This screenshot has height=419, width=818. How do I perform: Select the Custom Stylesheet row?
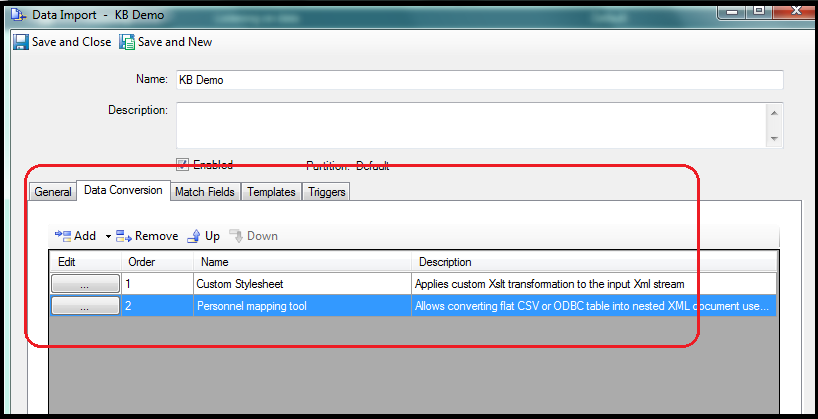click(x=300, y=284)
